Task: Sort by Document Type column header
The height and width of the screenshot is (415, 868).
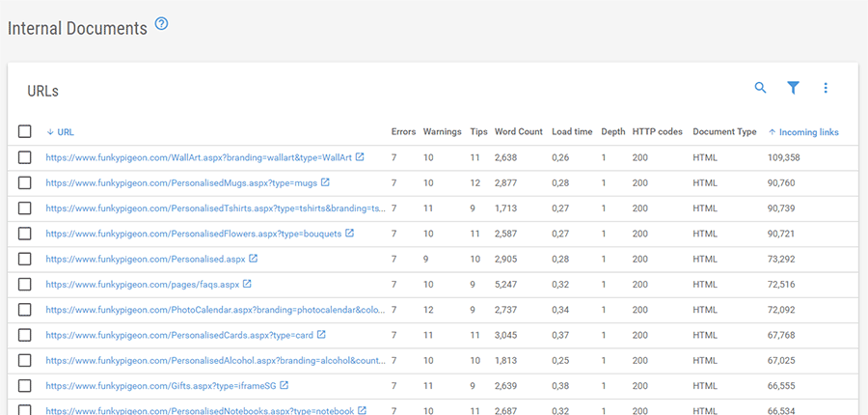Action: (724, 132)
